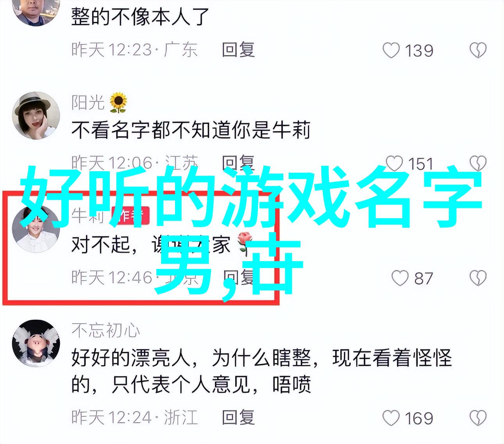Open 阳光's profile avatar
Image resolution: width=504 pixels, height=444 pixels.
click(36, 116)
